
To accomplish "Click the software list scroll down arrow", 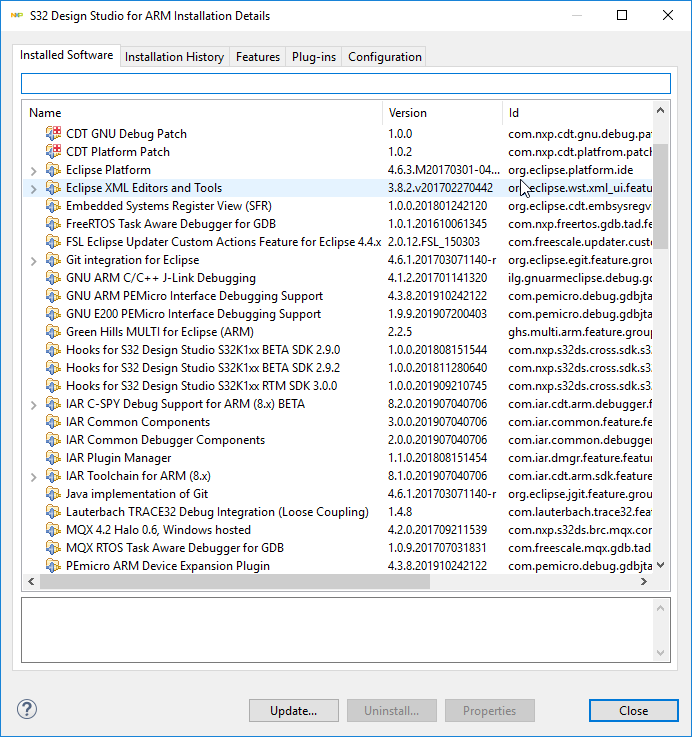I will pos(661,565).
